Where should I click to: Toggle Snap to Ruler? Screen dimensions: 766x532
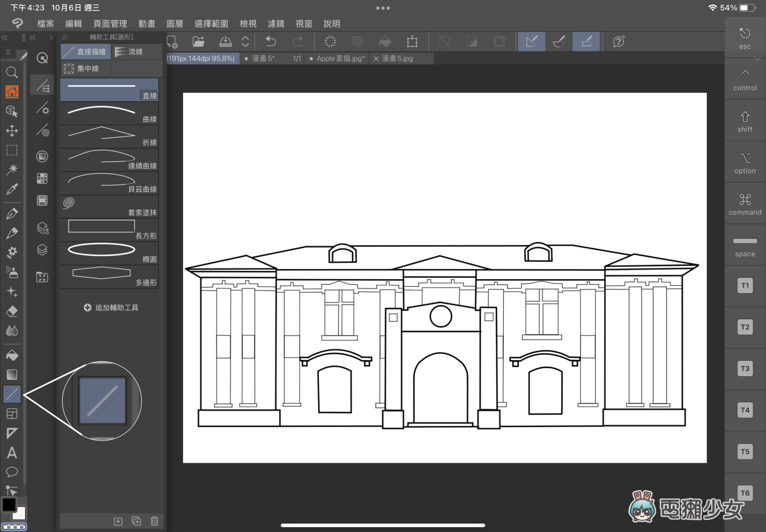(531, 41)
